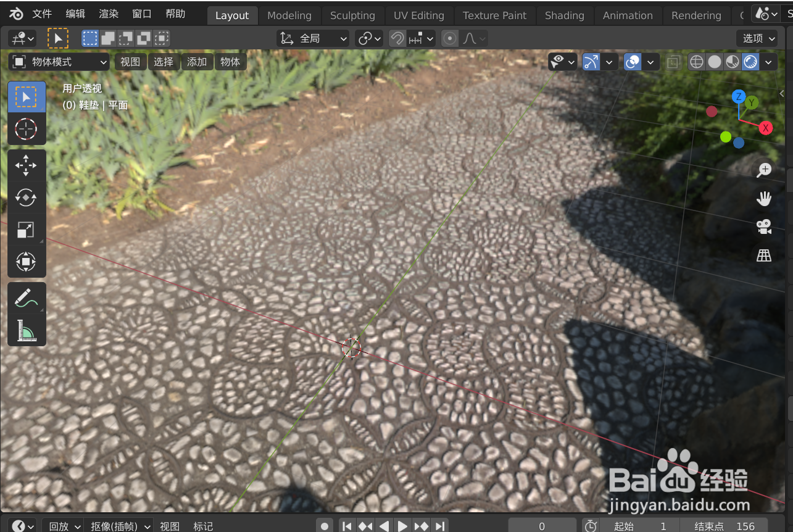Switch to the Texture Paint workspace tab

(x=495, y=15)
